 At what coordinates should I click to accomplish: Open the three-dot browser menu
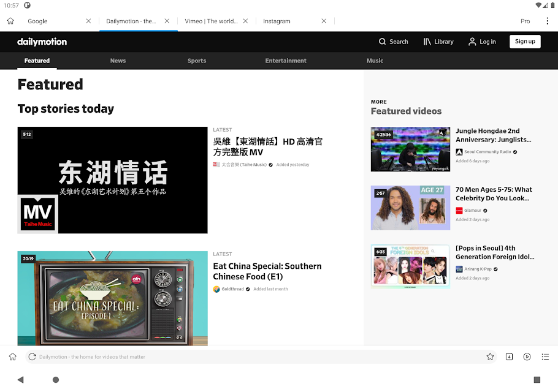[548, 21]
